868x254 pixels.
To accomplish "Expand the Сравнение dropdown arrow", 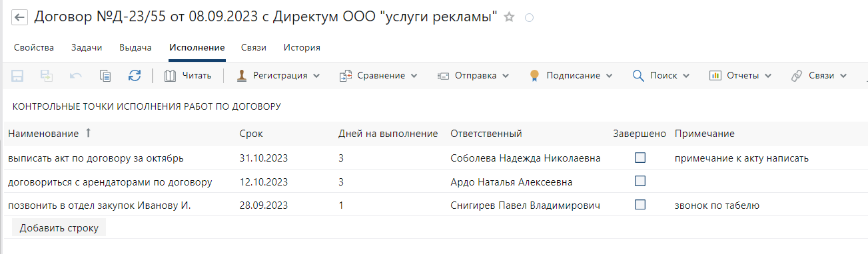I will tap(414, 76).
